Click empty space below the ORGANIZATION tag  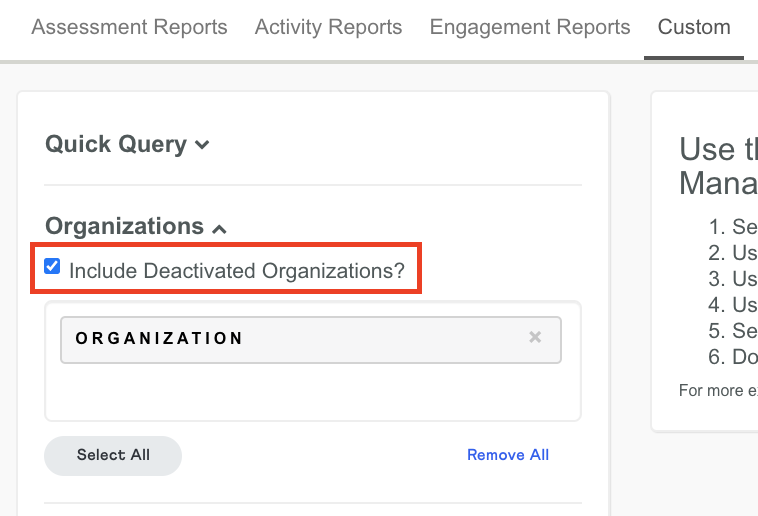click(x=310, y=392)
